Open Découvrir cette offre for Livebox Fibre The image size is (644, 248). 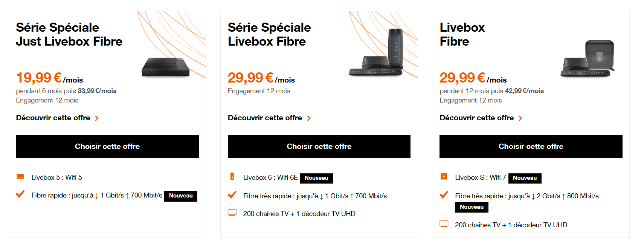(477, 118)
